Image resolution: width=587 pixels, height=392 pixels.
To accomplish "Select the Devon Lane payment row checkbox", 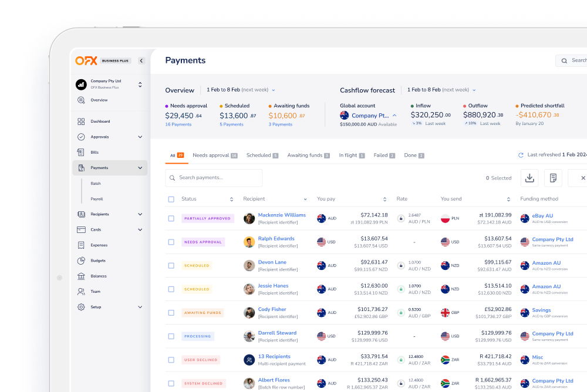I will (171, 265).
